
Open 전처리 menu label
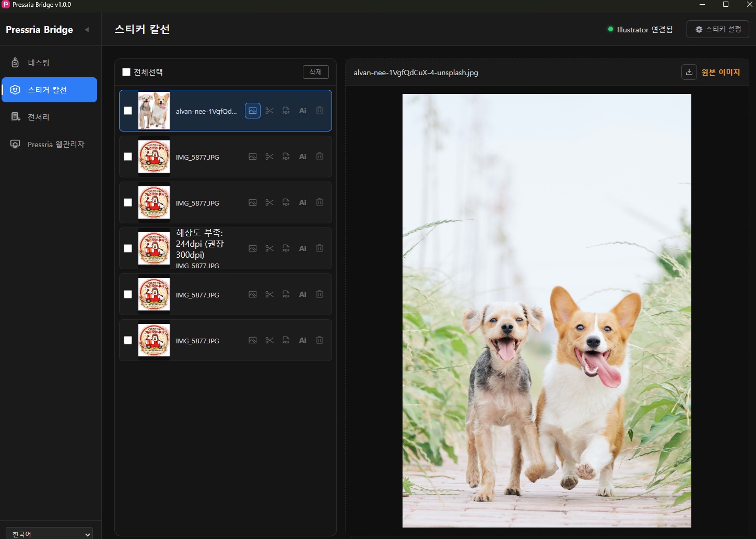39,117
